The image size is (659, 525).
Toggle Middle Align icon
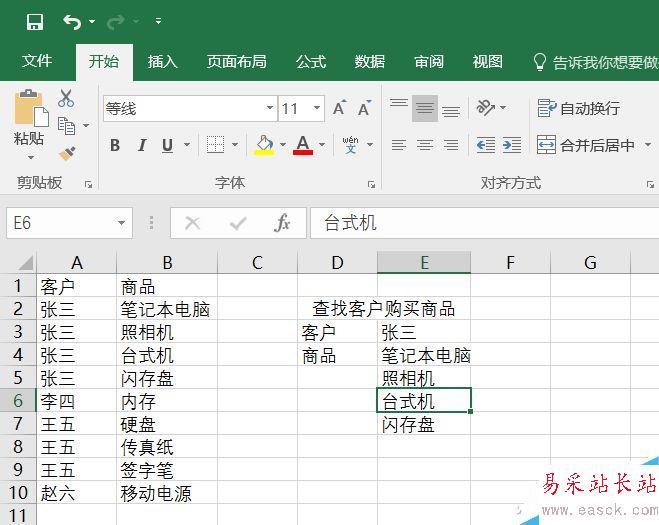point(425,108)
